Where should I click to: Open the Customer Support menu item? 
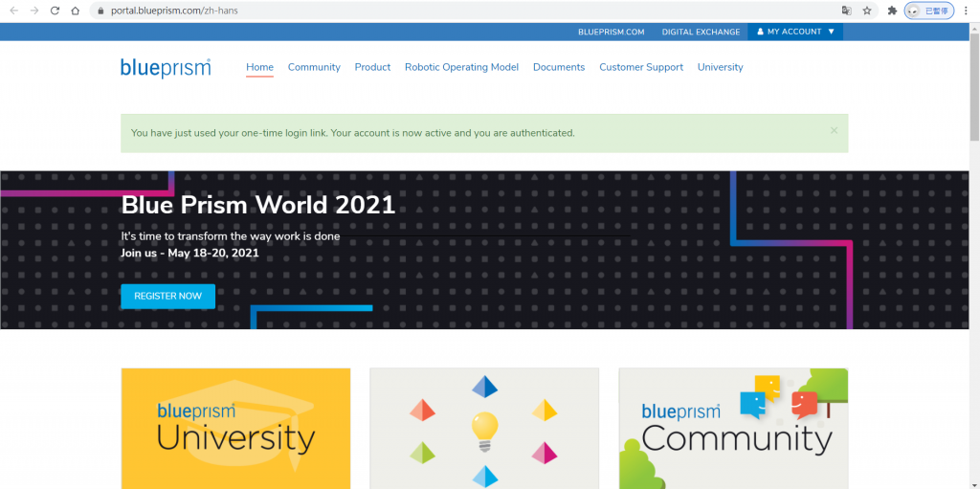click(641, 67)
